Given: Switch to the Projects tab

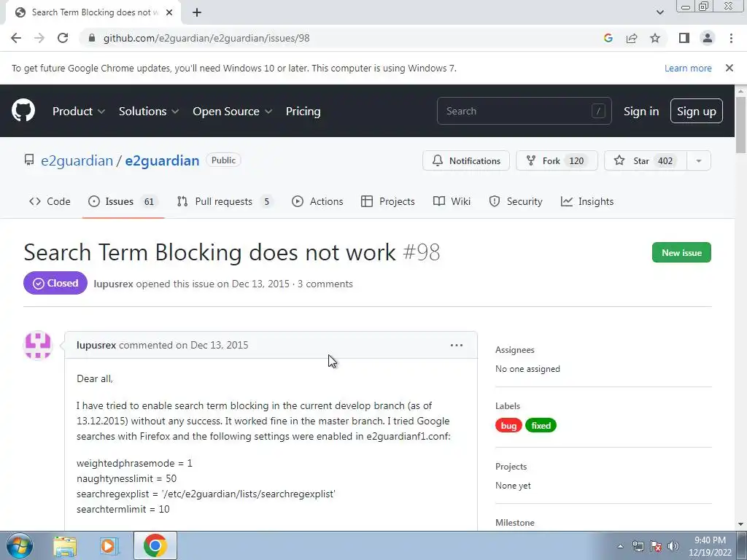Looking at the screenshot, I should tap(388, 201).
